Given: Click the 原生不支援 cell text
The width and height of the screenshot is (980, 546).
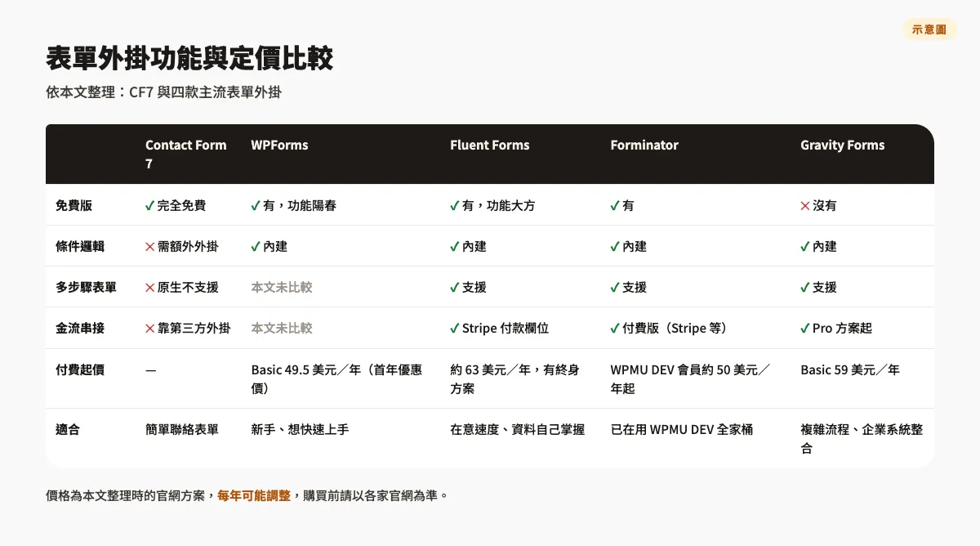Looking at the screenshot, I should pyautogui.click(x=188, y=287).
